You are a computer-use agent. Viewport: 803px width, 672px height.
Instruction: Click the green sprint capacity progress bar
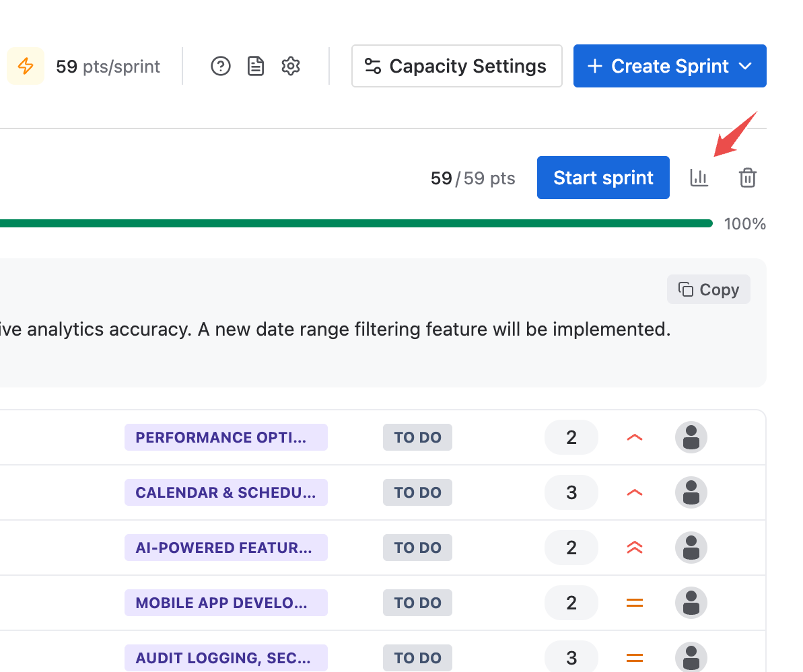coord(357,223)
